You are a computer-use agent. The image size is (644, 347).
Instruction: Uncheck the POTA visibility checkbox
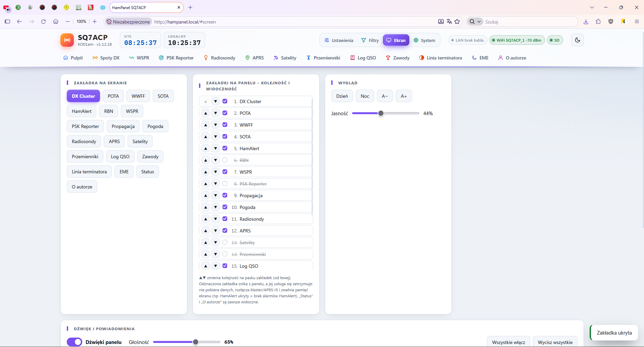coord(225,113)
